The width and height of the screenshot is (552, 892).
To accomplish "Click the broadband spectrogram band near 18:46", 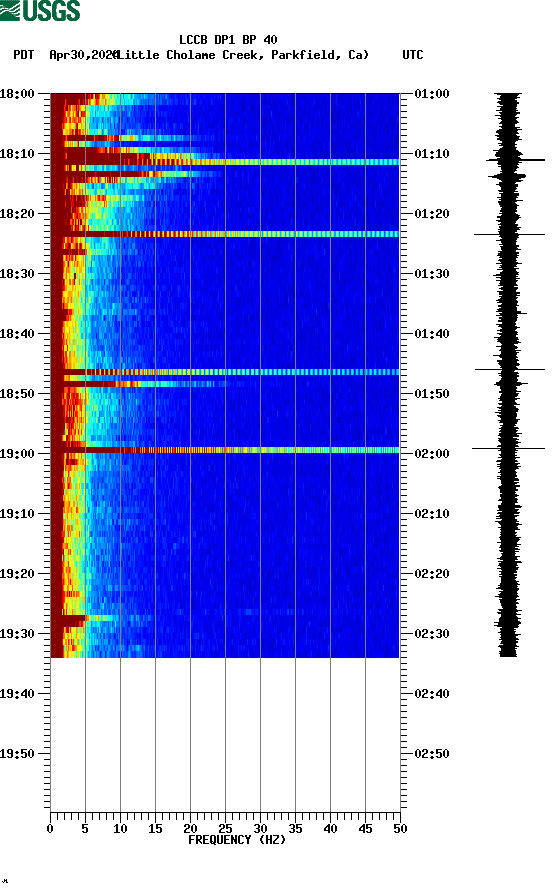I will 225,372.
